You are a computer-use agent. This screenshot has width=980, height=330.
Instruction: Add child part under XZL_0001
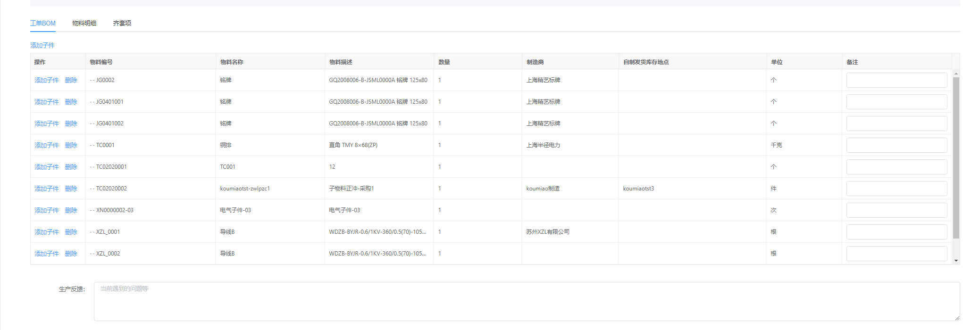[47, 232]
